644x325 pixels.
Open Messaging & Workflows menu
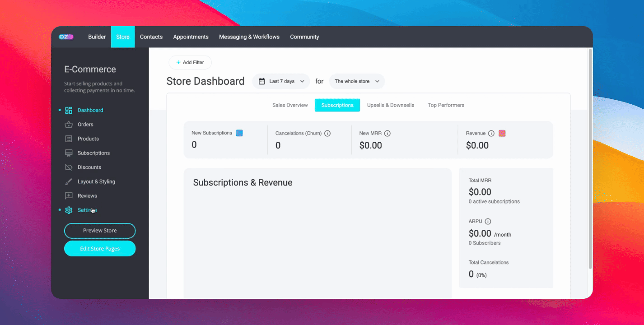[249, 37]
